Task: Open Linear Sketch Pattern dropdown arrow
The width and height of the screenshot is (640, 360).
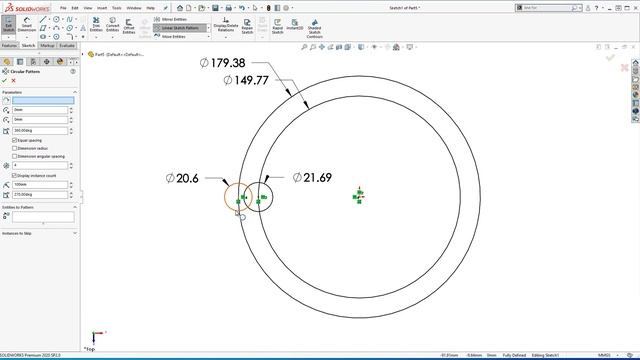Action: 209,28
